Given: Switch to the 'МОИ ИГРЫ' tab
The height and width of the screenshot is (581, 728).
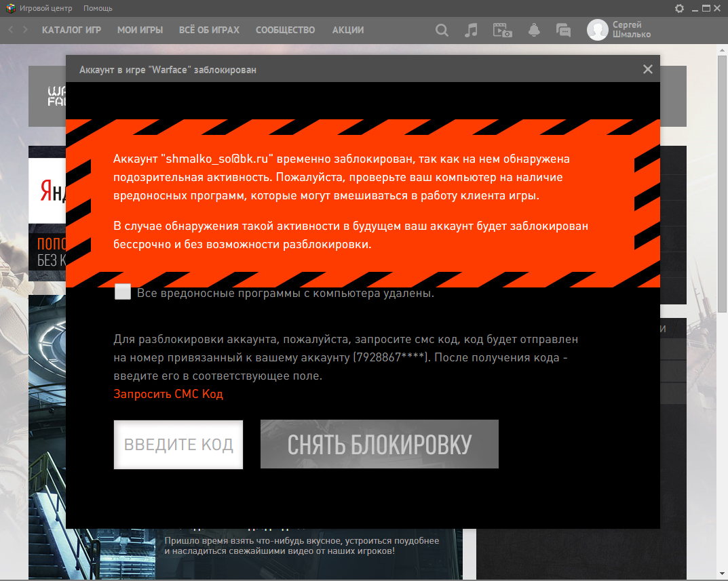Looking at the screenshot, I should pos(140,30).
